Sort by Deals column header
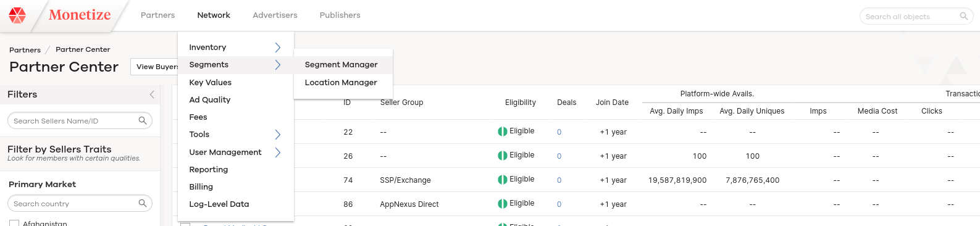This screenshot has width=980, height=226. click(x=566, y=103)
